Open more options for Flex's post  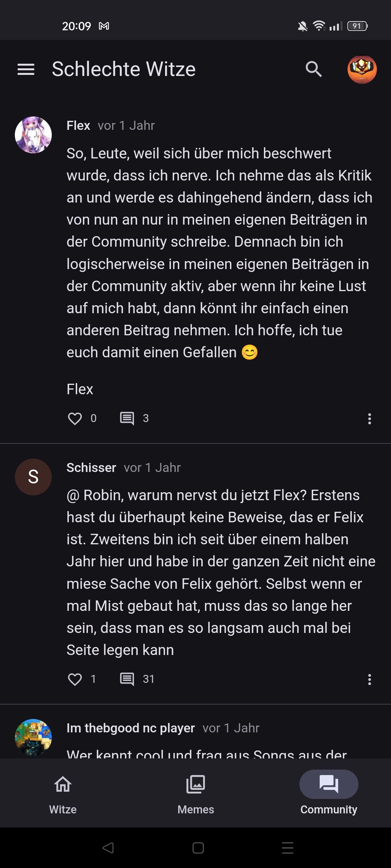(369, 419)
